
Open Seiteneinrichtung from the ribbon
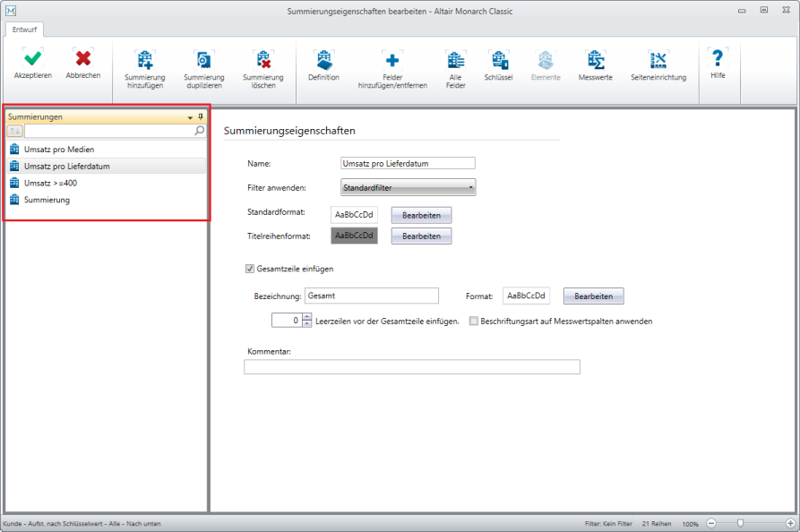tap(658, 60)
